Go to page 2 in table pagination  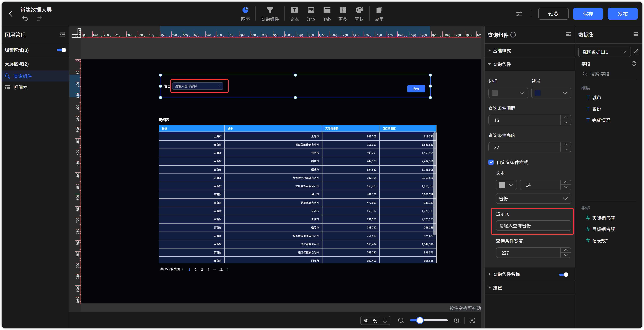click(195, 270)
